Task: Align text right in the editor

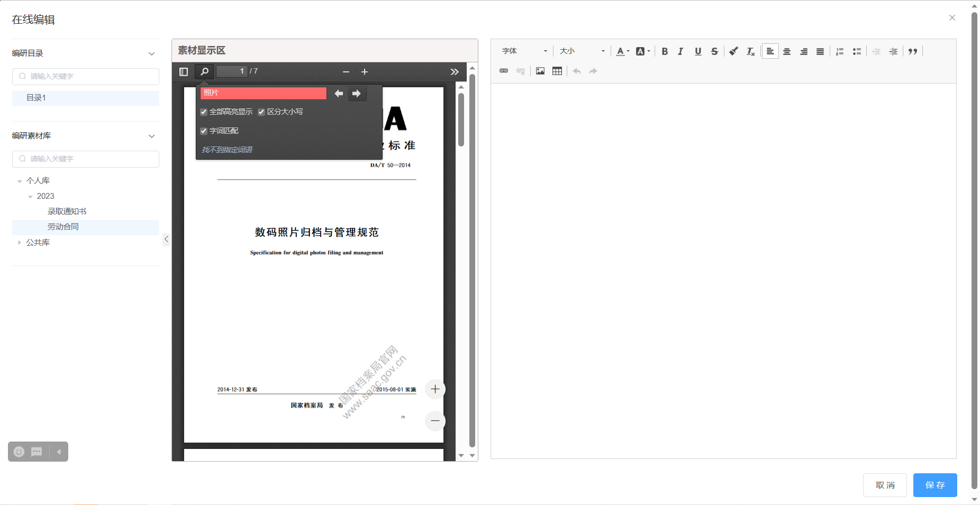Action: (804, 51)
